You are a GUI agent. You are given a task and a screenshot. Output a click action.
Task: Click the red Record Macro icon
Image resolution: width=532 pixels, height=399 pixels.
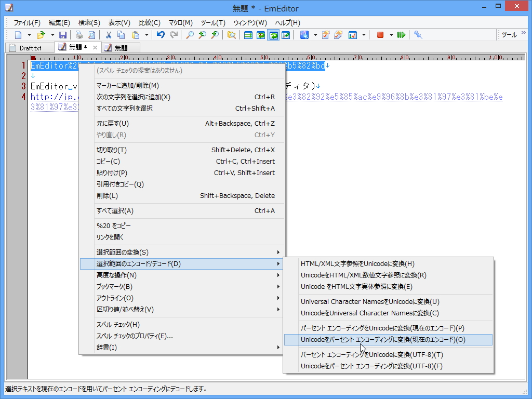point(380,35)
